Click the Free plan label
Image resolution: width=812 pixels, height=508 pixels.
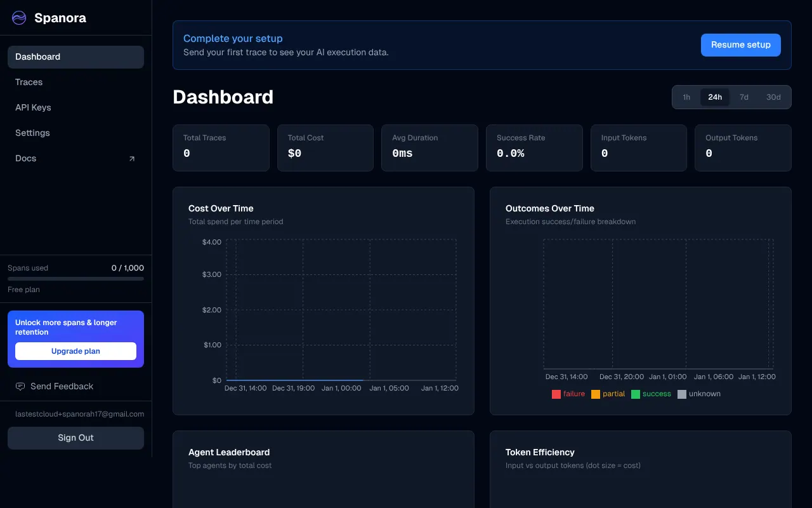pos(23,290)
